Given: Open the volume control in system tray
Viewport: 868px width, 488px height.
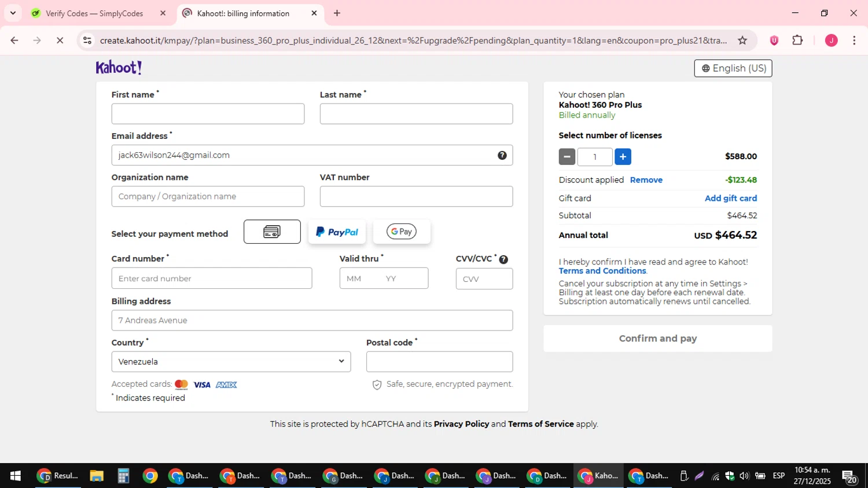Looking at the screenshot, I should click(x=744, y=476).
